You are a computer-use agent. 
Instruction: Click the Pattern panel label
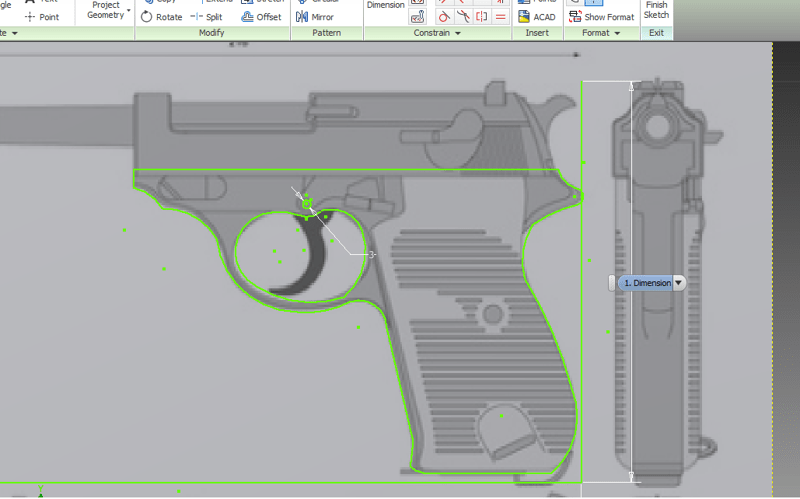tap(327, 33)
